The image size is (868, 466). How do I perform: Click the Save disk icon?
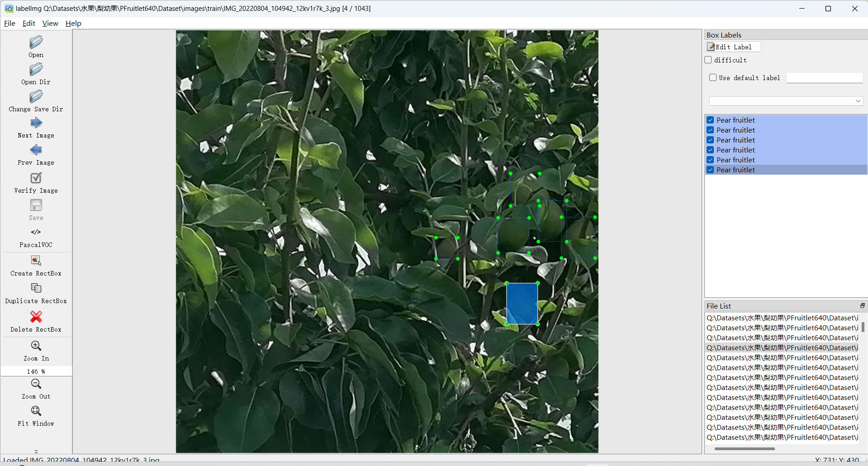coord(36,205)
